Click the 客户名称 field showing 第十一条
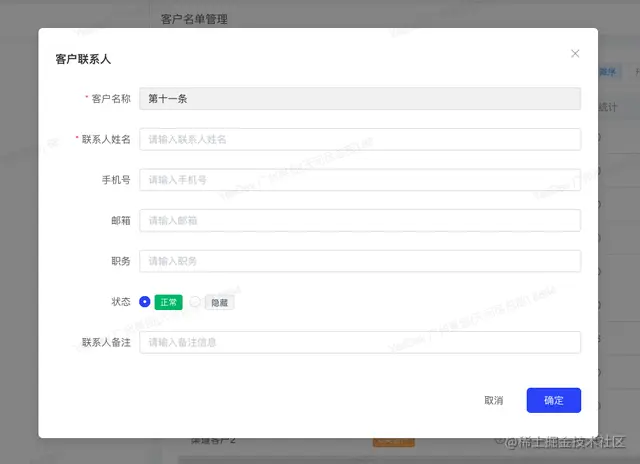640x464 pixels. (360, 98)
